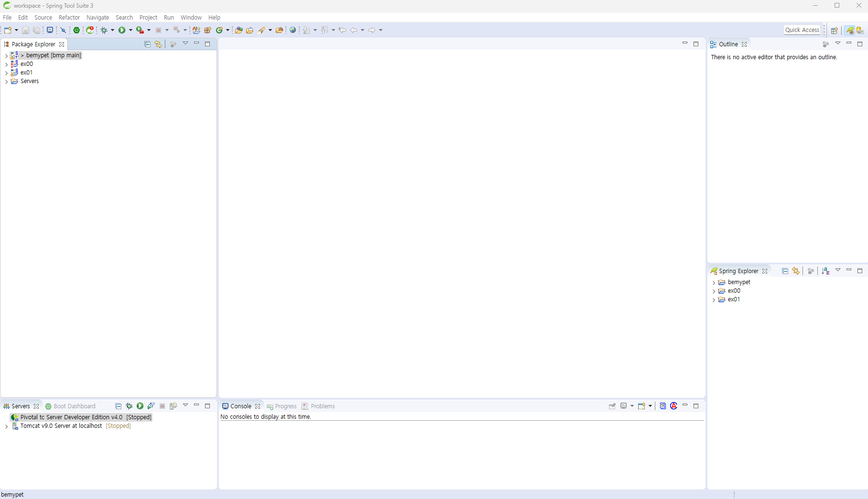Click the New Java Package icon

207,30
